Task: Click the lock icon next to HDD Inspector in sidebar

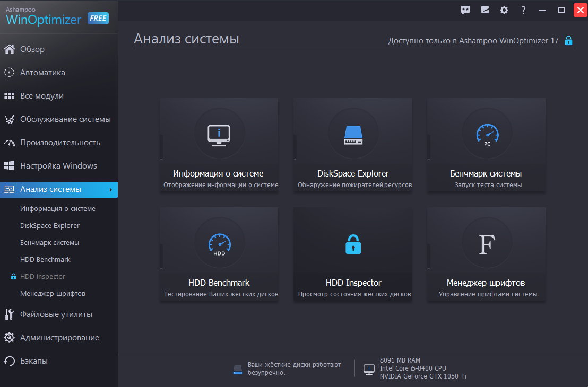Action: [13, 277]
